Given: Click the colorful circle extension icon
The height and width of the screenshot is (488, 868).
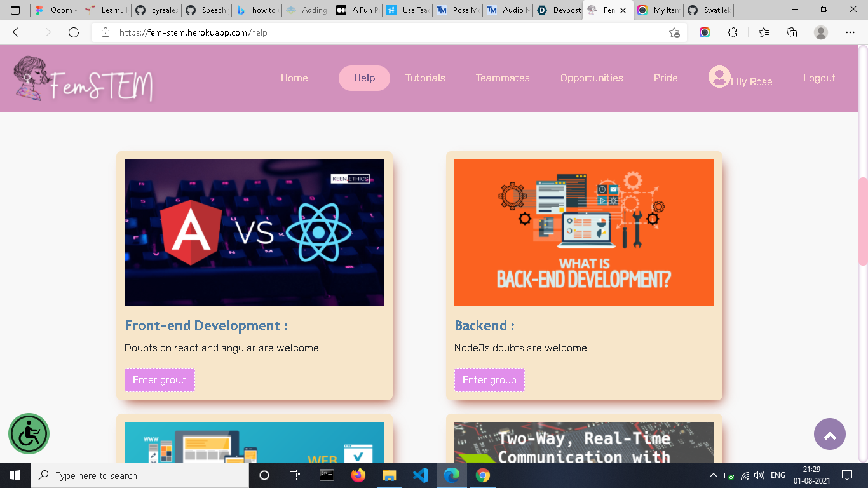Looking at the screenshot, I should pyautogui.click(x=705, y=32).
